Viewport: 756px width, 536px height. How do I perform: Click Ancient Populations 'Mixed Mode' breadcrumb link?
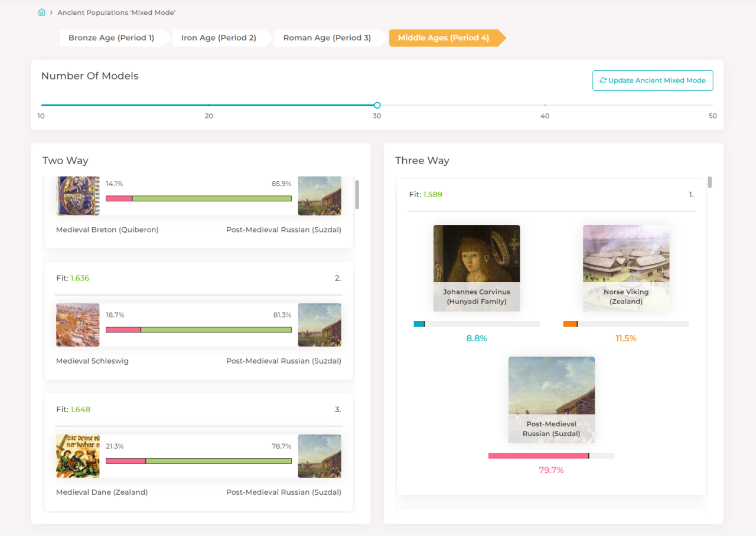coord(116,12)
